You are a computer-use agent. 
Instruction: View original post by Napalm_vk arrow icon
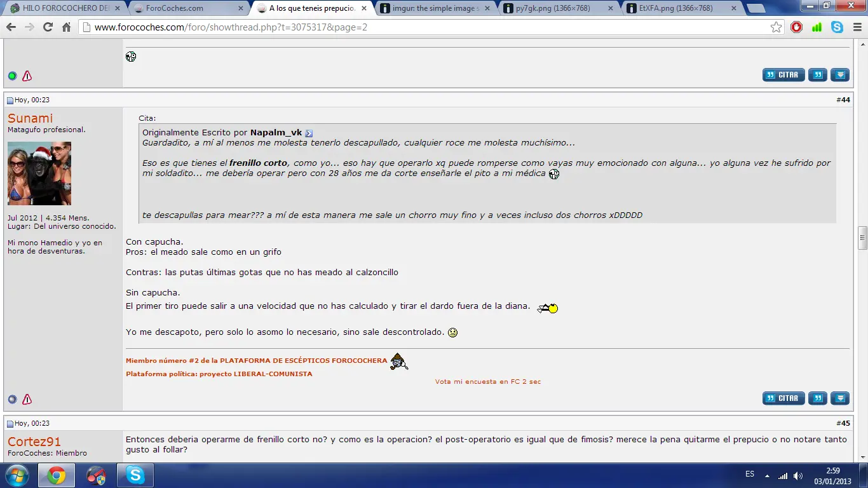[309, 133]
